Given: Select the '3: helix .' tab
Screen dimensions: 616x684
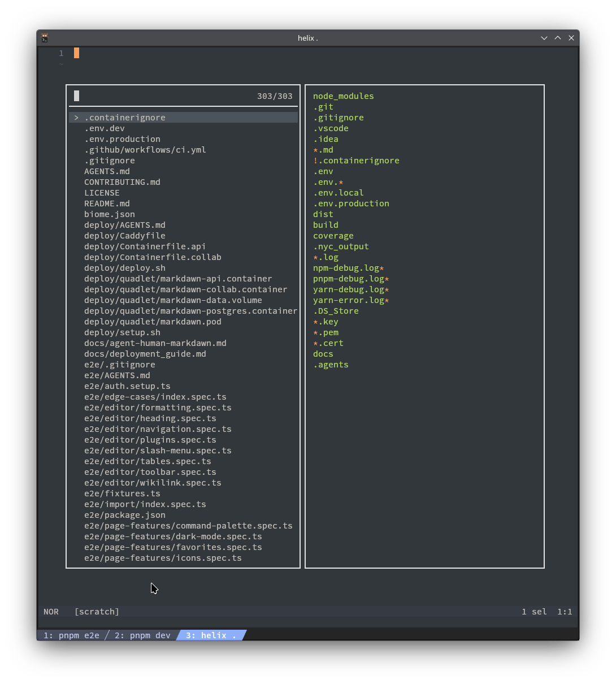Looking at the screenshot, I should 211,635.
